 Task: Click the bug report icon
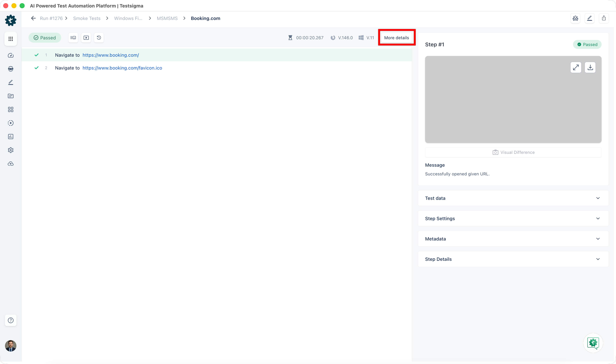575,18
